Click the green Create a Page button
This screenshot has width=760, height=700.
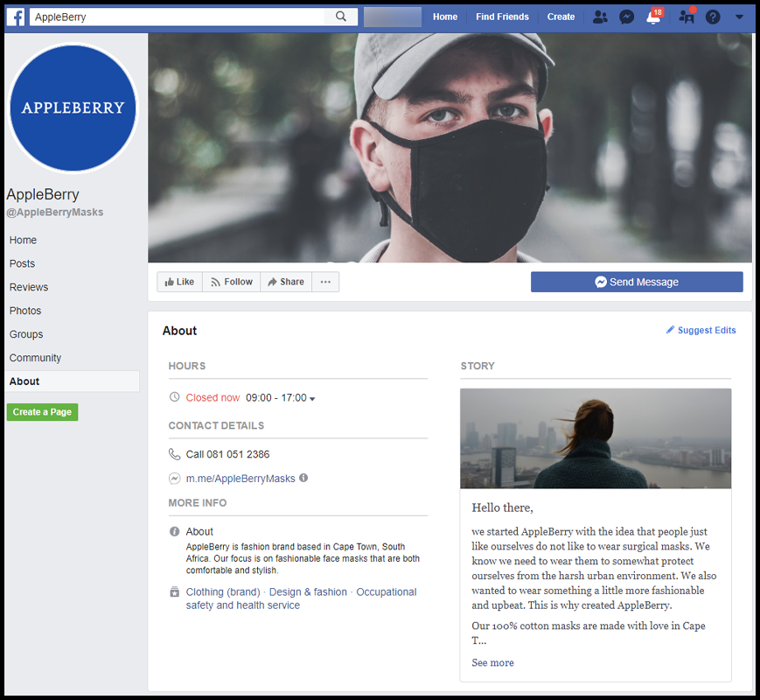click(x=42, y=412)
